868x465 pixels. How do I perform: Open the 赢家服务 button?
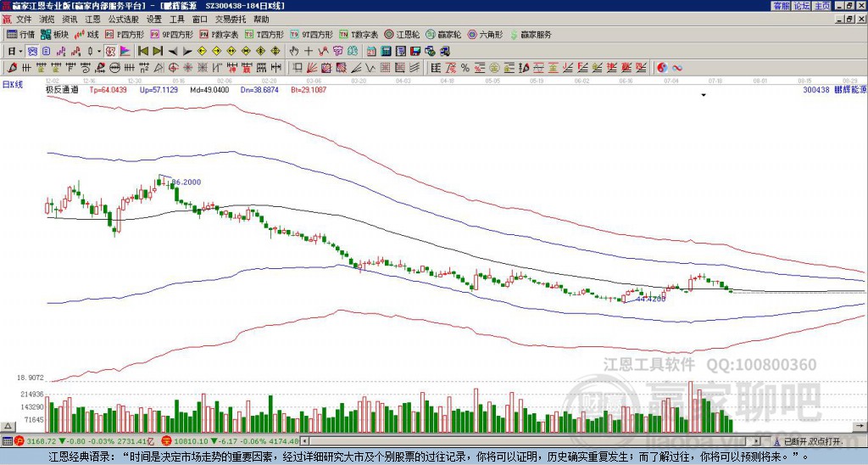[x=531, y=34]
